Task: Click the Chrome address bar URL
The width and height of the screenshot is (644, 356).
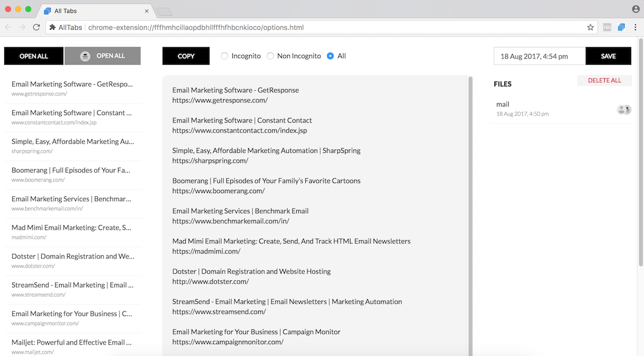Action: tap(196, 27)
